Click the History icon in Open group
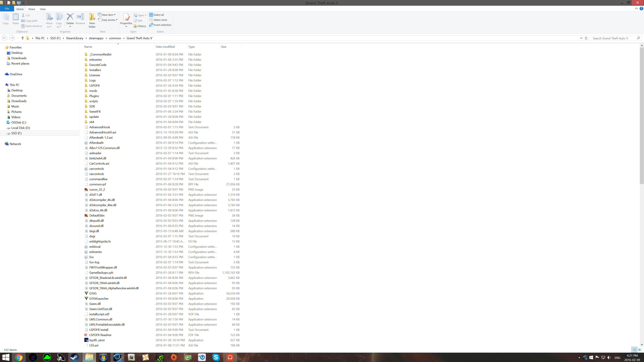 coord(140,26)
